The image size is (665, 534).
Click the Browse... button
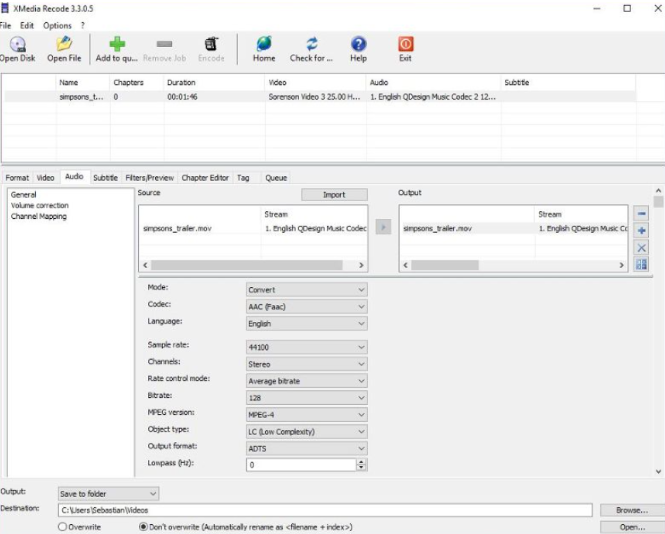pyautogui.click(x=631, y=510)
